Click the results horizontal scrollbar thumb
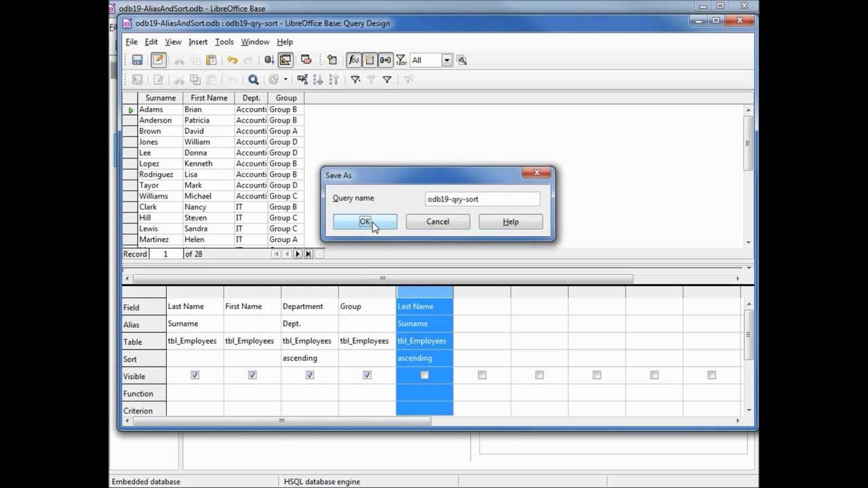Image resolution: width=868 pixels, height=488 pixels. (x=383, y=278)
